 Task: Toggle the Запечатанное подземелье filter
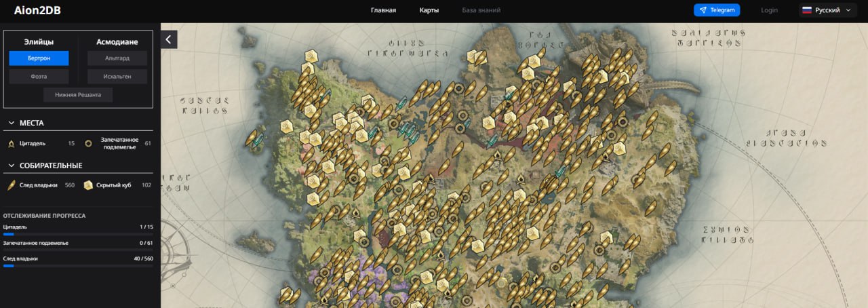click(118, 143)
